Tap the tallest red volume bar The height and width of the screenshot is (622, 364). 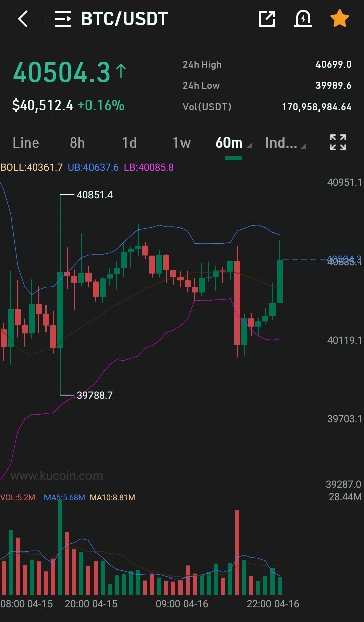[x=237, y=552]
